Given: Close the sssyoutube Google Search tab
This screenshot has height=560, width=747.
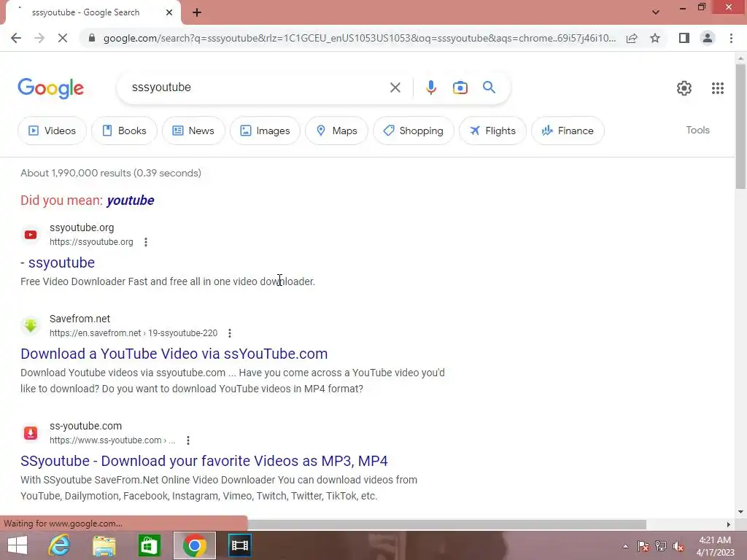Looking at the screenshot, I should pos(169,12).
